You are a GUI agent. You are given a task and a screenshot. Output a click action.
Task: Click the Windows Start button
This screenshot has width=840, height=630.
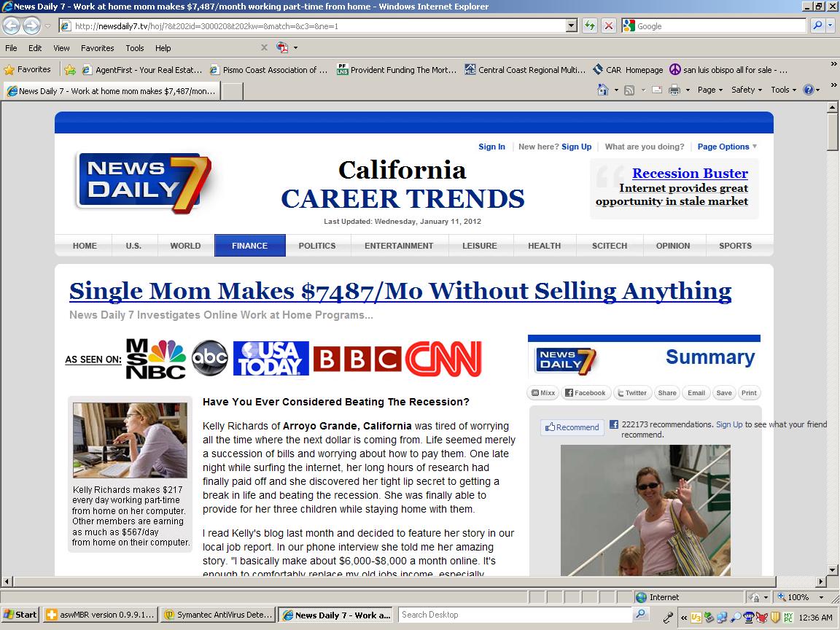tap(20, 615)
